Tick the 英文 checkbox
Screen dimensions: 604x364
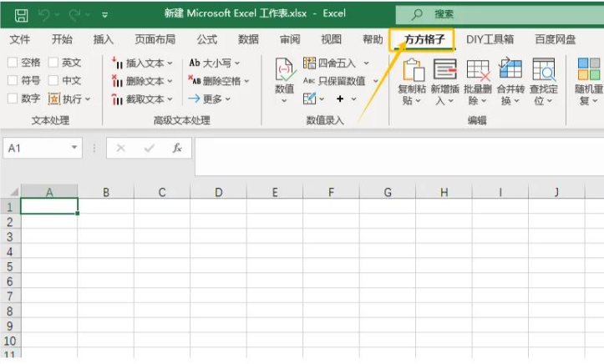(53, 63)
